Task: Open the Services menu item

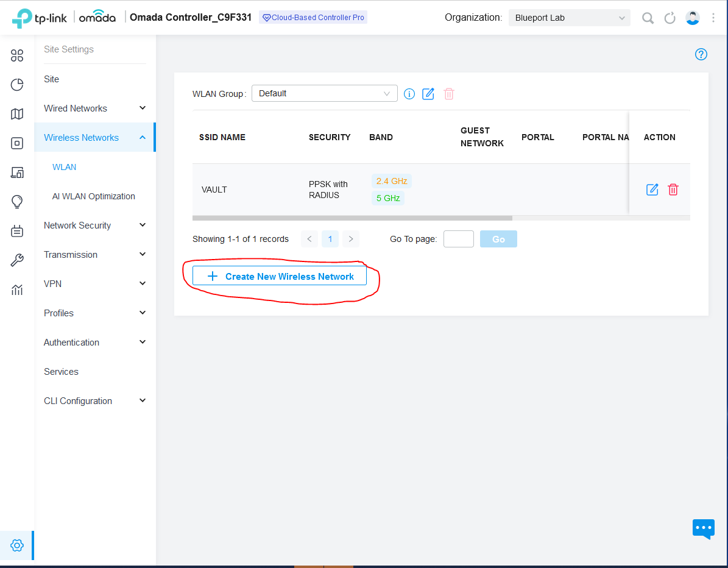Action: pos(61,372)
